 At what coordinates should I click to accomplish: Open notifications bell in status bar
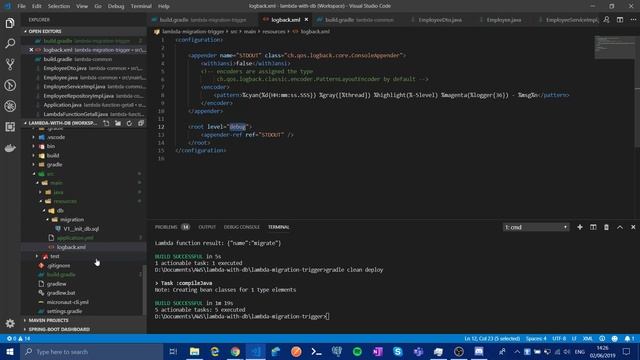tap(629, 338)
